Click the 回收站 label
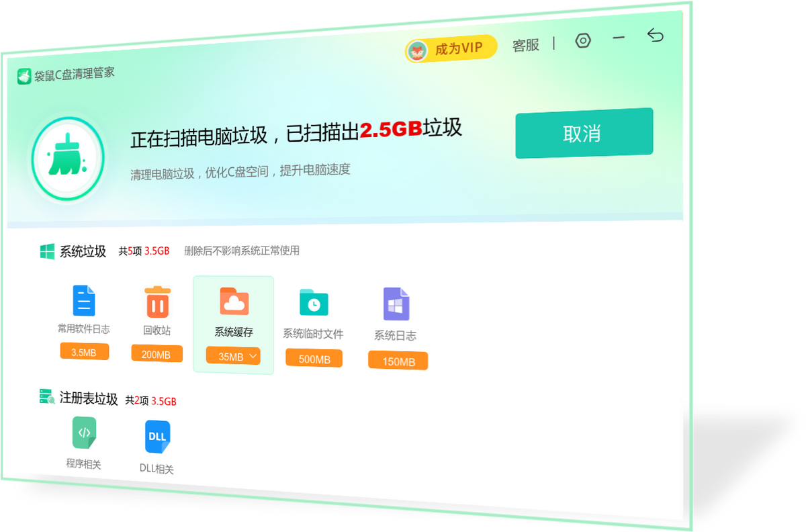This screenshot has width=806, height=532. [156, 330]
